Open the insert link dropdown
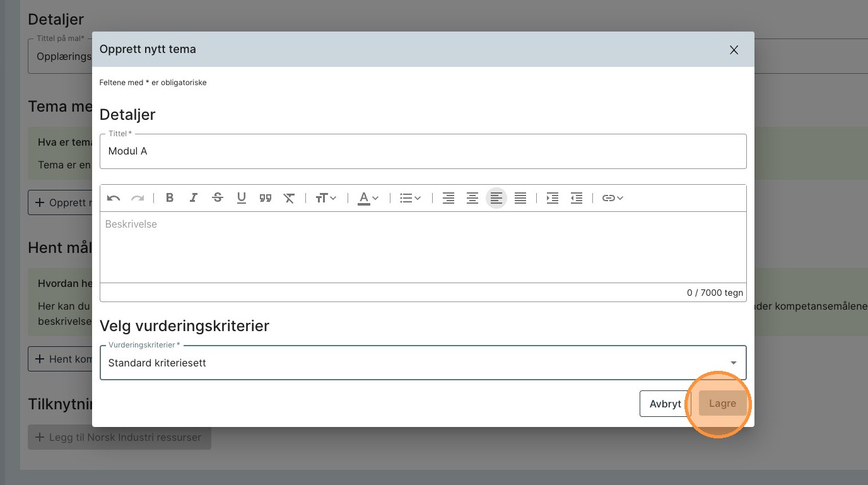 click(x=613, y=198)
